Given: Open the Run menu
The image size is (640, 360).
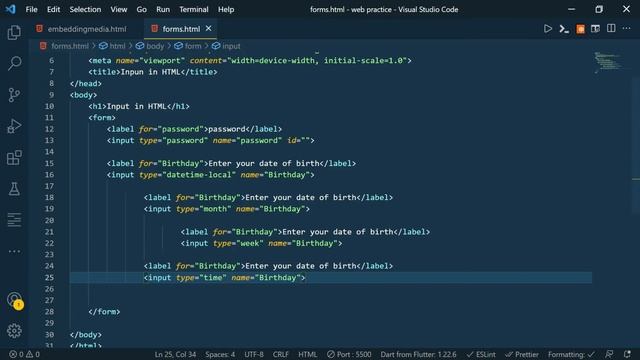Looking at the screenshot, I should tap(163, 9).
